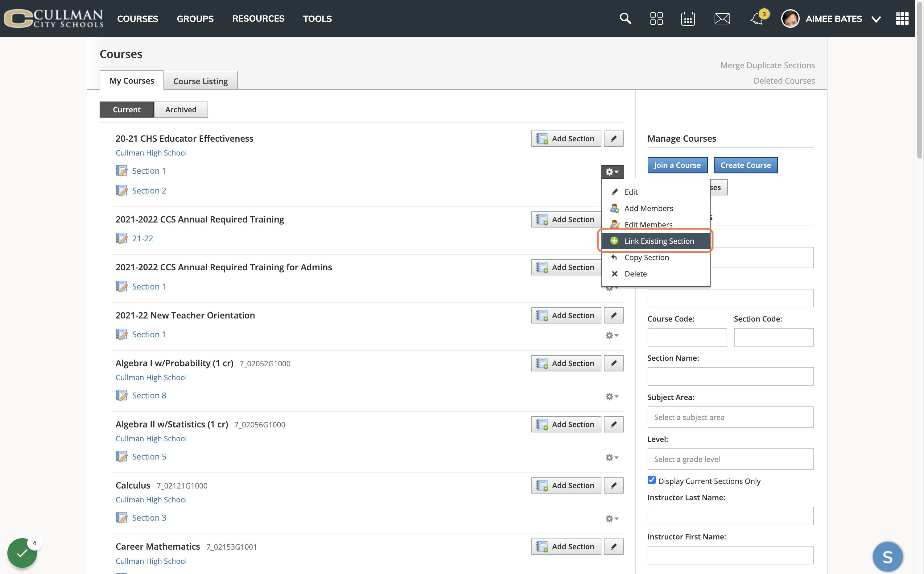The image size is (924, 574).
Task: Open the app grid icon
Action: tap(902, 18)
